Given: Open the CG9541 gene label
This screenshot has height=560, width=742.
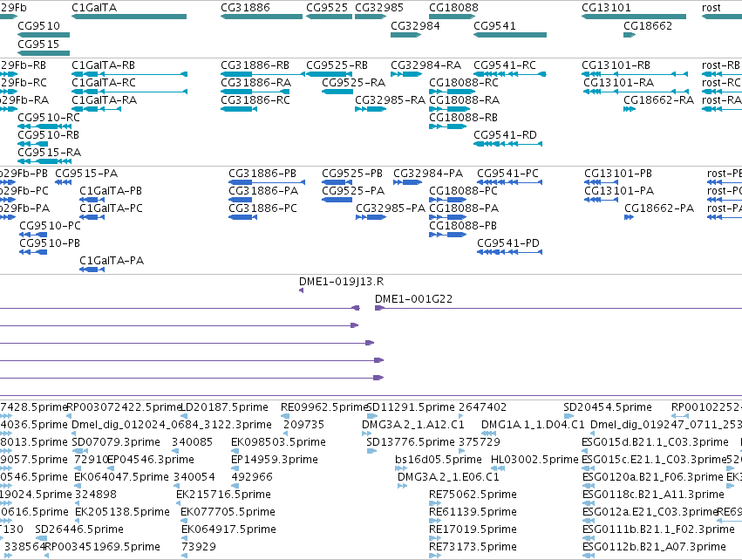Looking at the screenshot, I should tap(494, 25).
